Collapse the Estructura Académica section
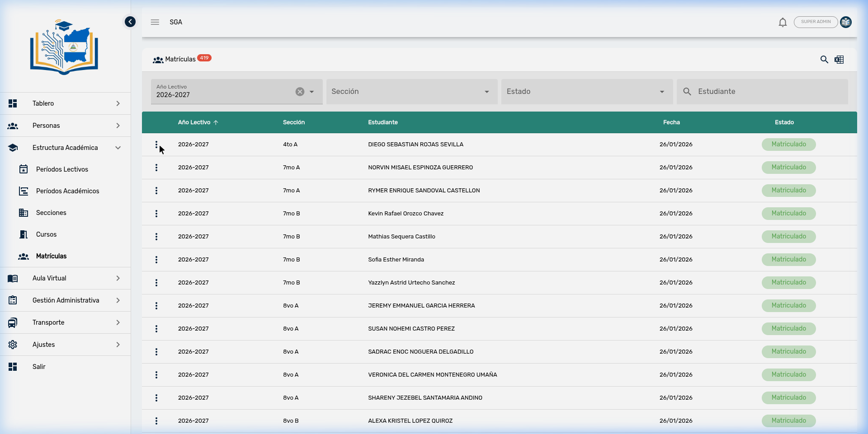 118,148
